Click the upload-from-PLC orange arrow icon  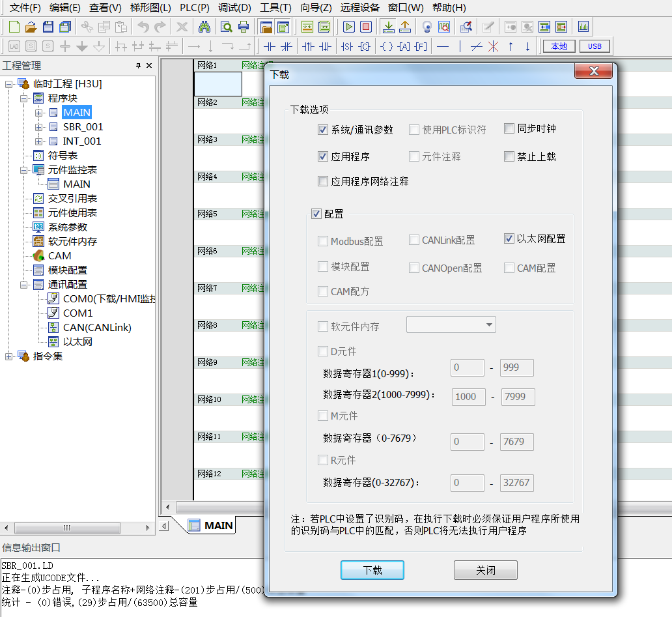404,27
